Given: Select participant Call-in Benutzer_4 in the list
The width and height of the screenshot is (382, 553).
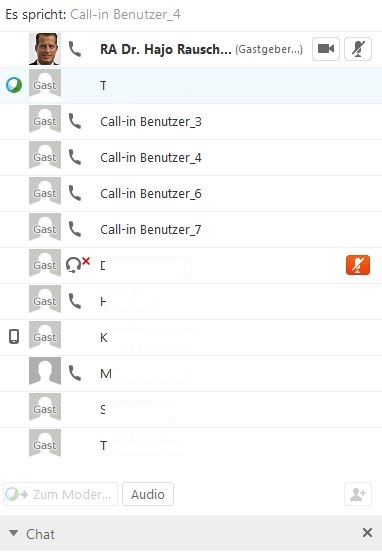Looking at the screenshot, I should pyautogui.click(x=191, y=157).
